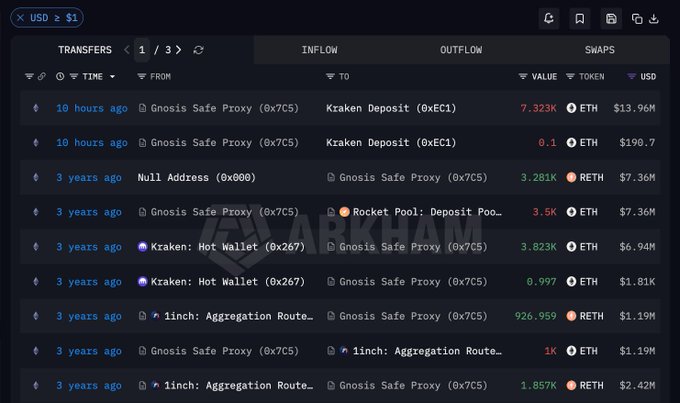The image size is (680, 403).
Task: Go to next transfers page
Action: coord(178,50)
